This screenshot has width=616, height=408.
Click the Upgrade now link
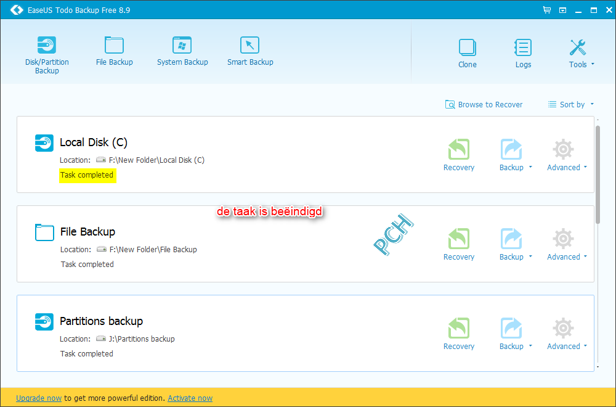(x=38, y=398)
